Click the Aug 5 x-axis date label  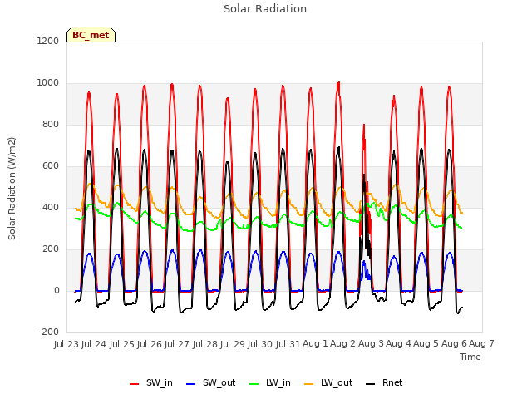click(x=426, y=344)
